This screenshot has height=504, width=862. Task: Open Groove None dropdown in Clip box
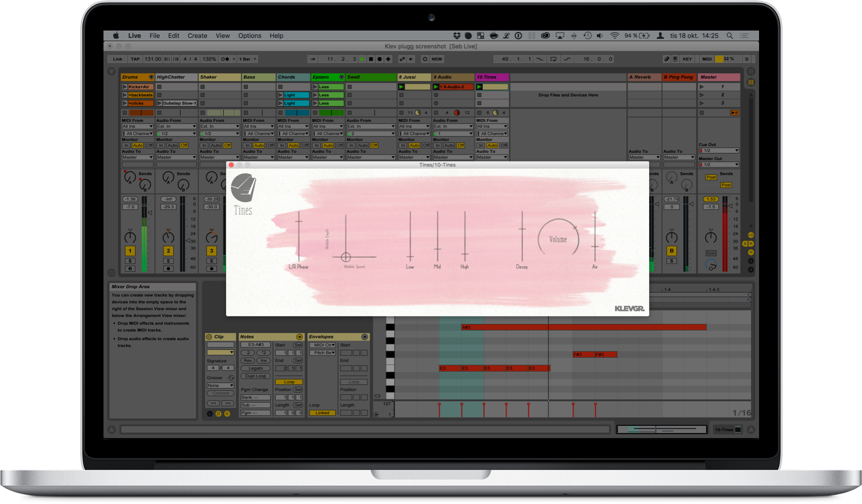[x=220, y=385]
